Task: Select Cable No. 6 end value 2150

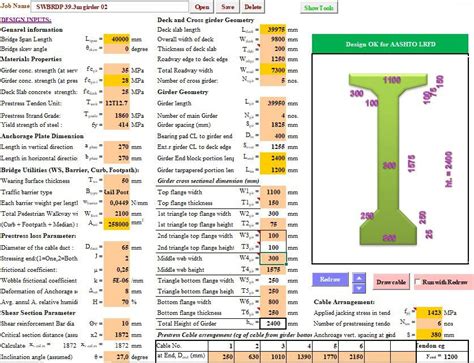Action: [351, 357]
